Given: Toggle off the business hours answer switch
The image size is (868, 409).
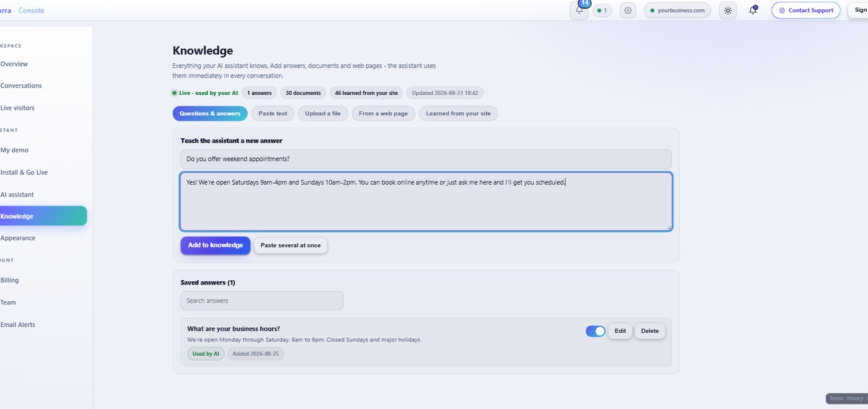Looking at the screenshot, I should [595, 331].
